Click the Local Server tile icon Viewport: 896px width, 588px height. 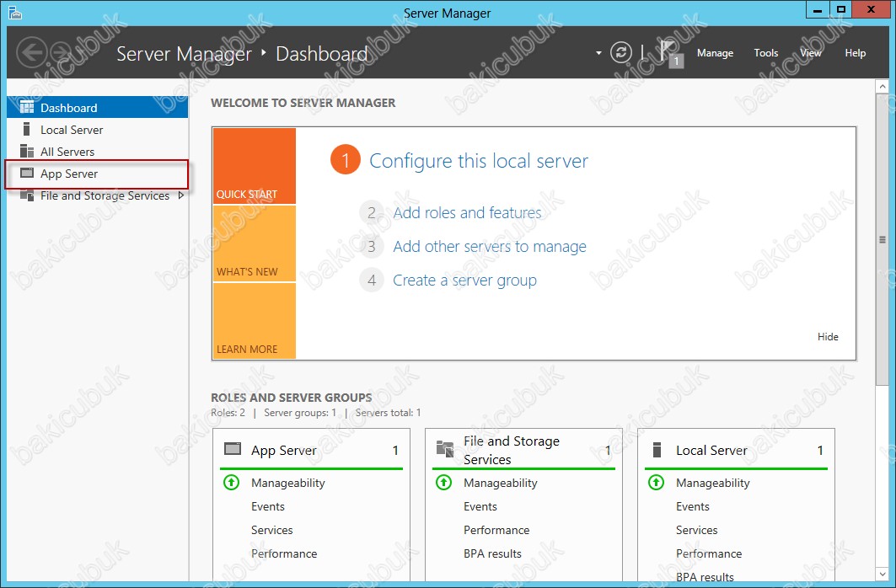pos(657,450)
